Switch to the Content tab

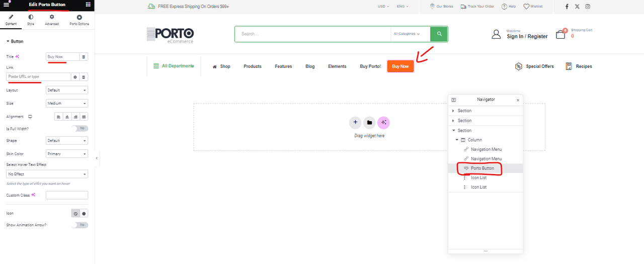11,20
